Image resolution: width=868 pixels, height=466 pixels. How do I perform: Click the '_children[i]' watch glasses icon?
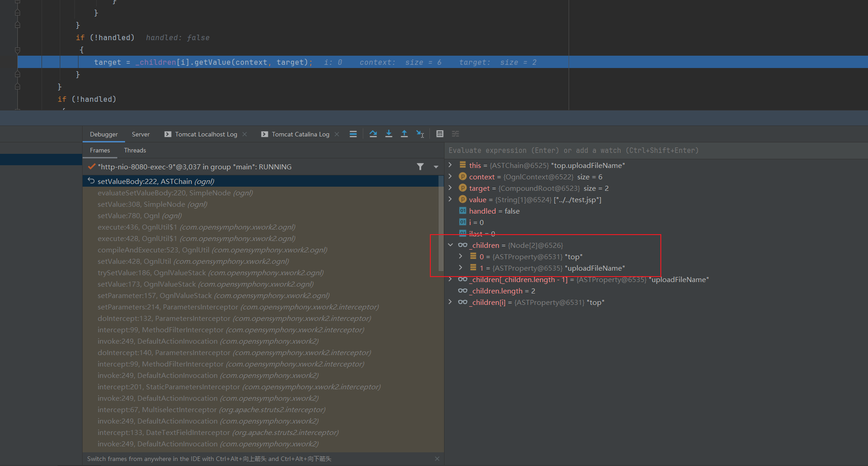463,302
